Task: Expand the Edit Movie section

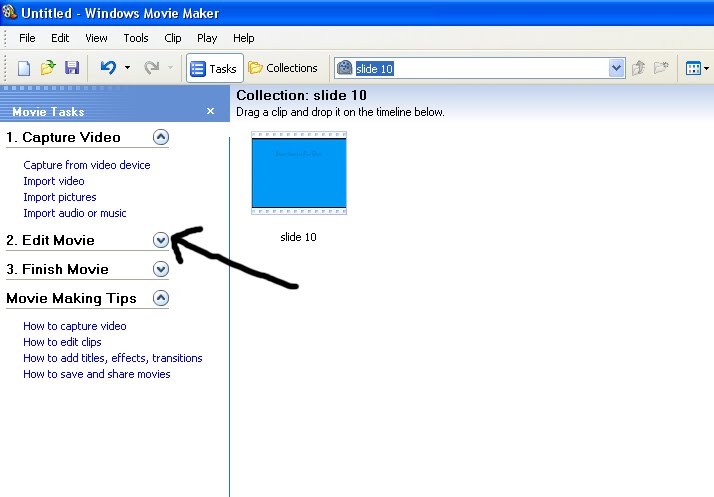Action: click(161, 240)
